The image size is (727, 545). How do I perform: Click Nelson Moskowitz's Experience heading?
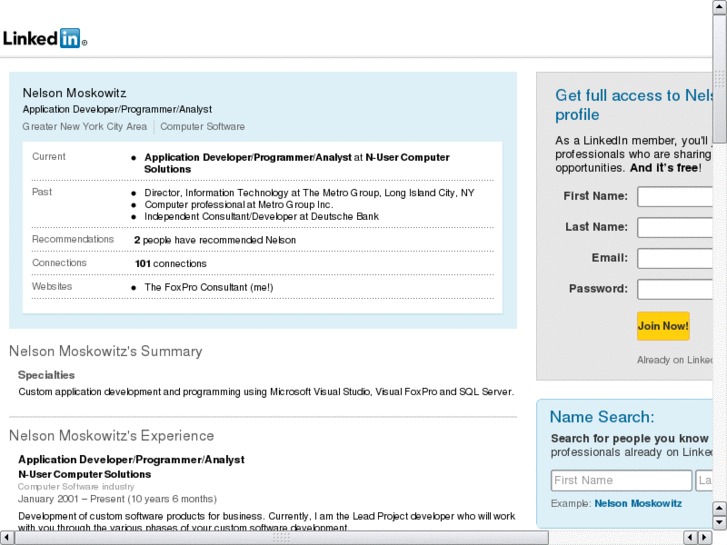coord(112,436)
